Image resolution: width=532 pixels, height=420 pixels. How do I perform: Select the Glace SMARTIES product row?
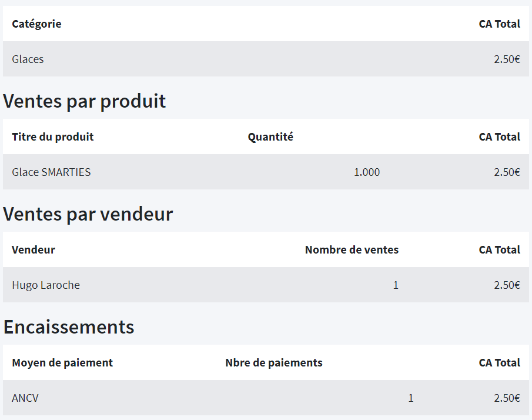pos(266,172)
